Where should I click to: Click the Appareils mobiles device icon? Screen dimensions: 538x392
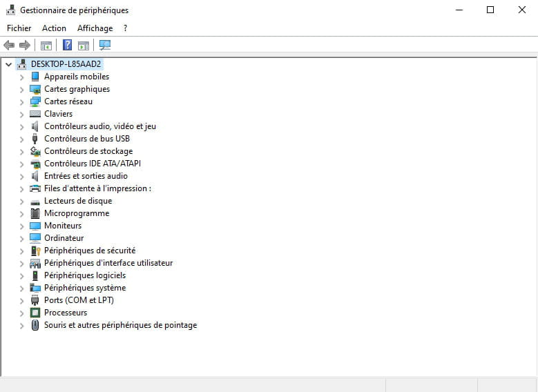35,77
